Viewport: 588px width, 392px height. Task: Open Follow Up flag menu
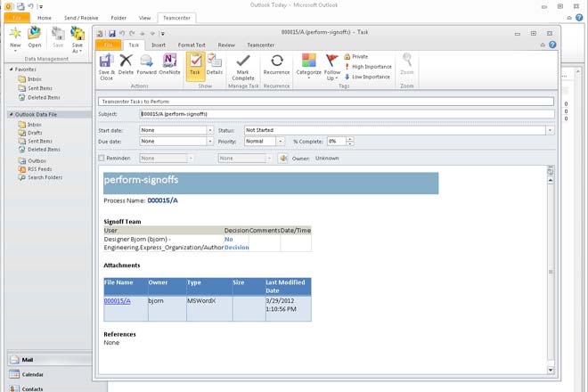tap(332, 67)
